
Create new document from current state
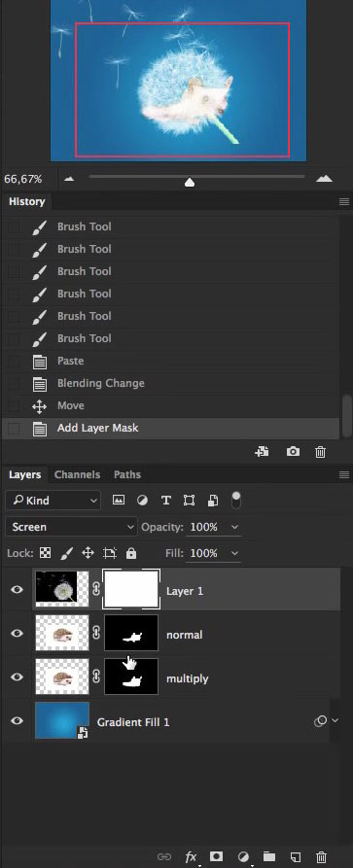(x=262, y=452)
